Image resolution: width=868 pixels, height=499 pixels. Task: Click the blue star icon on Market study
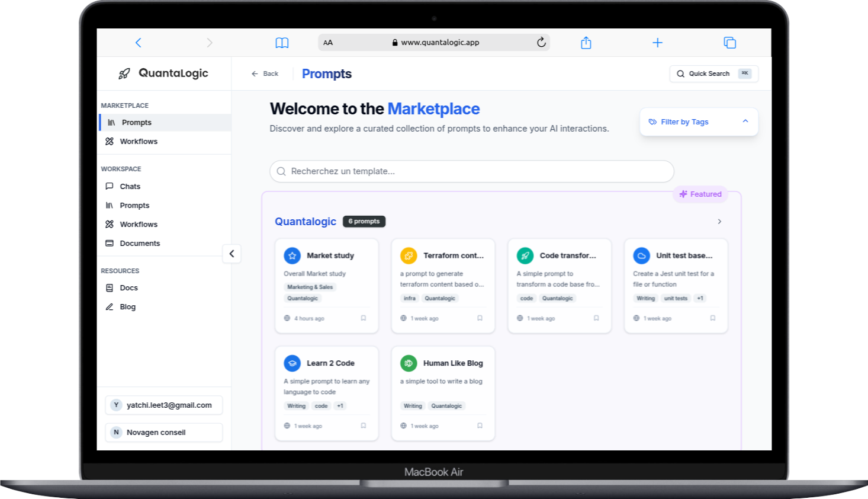(x=292, y=255)
